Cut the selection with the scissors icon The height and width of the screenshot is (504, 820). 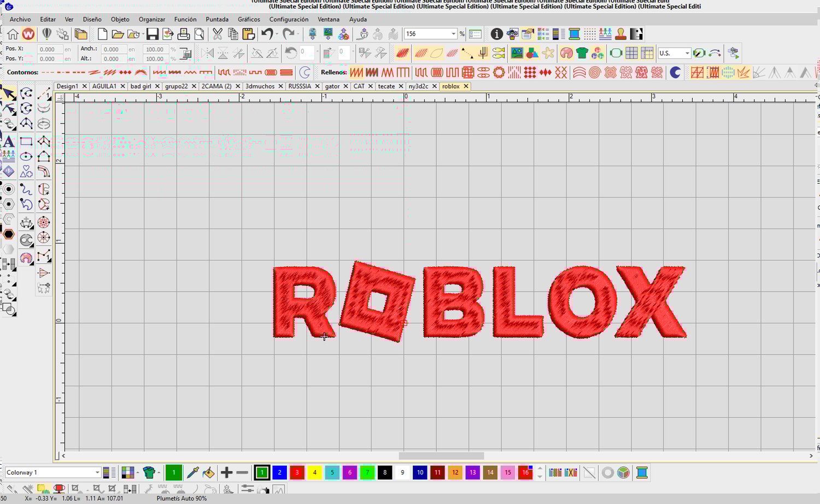[218, 34]
